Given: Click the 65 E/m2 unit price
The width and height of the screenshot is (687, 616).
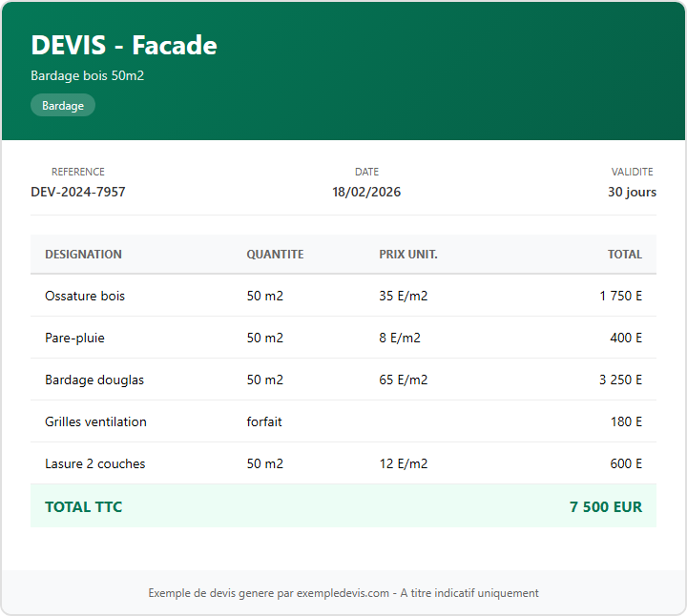Looking at the screenshot, I should (403, 380).
